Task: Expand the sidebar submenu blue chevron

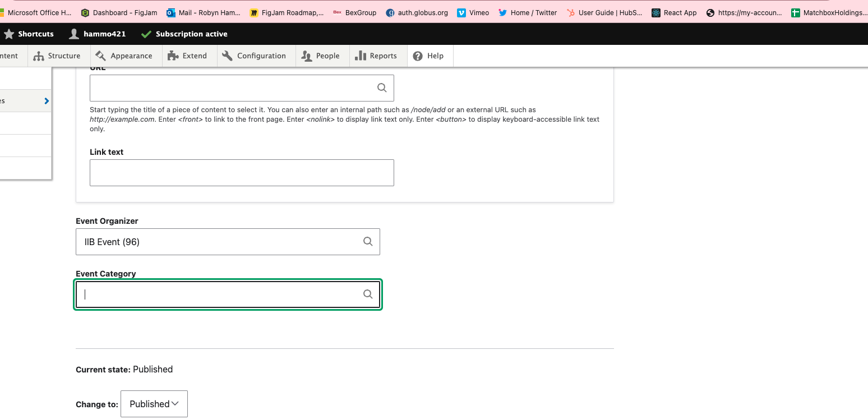Action: (x=47, y=101)
